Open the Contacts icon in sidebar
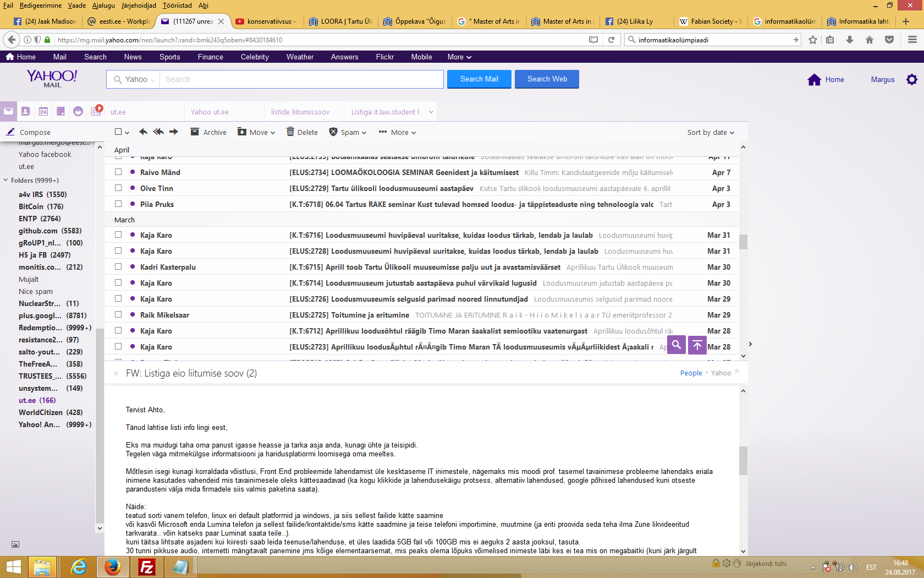 point(26,111)
